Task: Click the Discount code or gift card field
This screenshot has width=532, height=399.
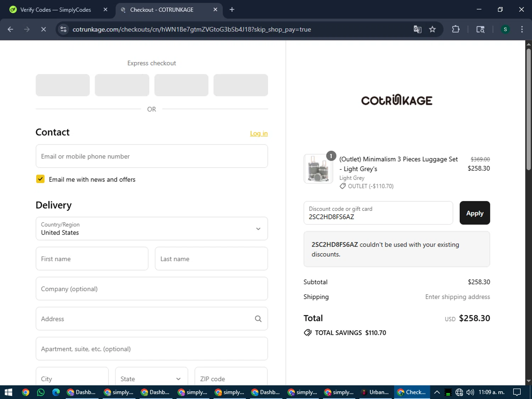Action: 378,213
